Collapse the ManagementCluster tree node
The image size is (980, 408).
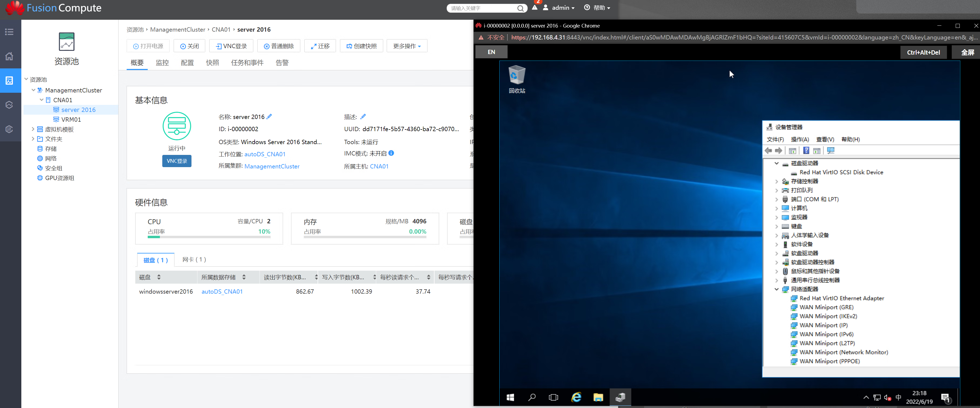tap(33, 90)
